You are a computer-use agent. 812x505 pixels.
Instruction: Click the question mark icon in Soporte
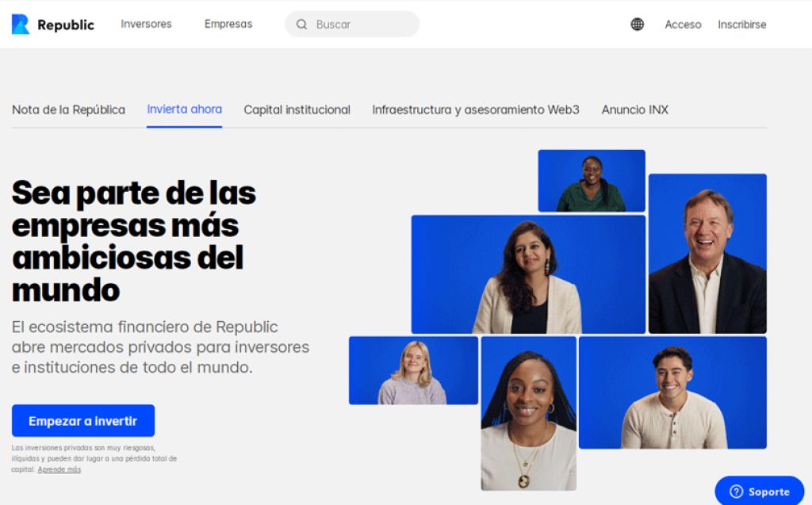click(736, 492)
